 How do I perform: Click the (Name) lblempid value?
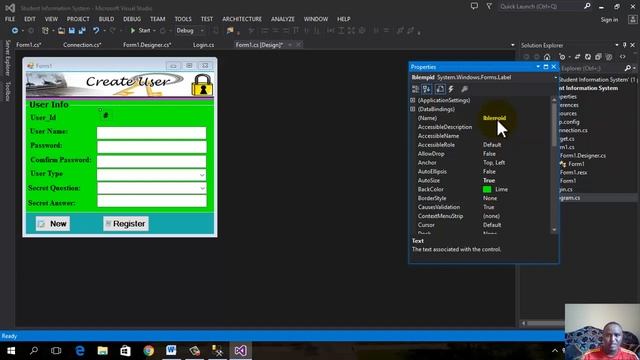tap(494, 118)
